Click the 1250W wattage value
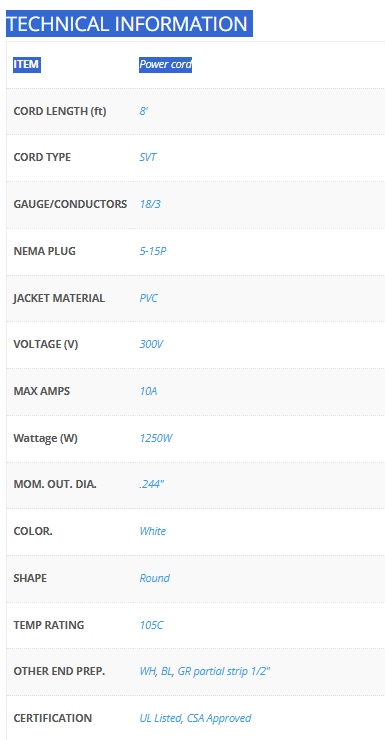The height and width of the screenshot is (740, 385). (156, 438)
